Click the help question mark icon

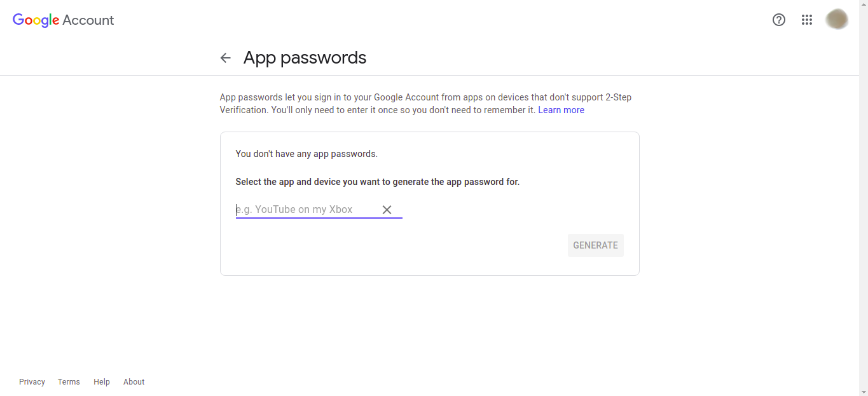778,20
